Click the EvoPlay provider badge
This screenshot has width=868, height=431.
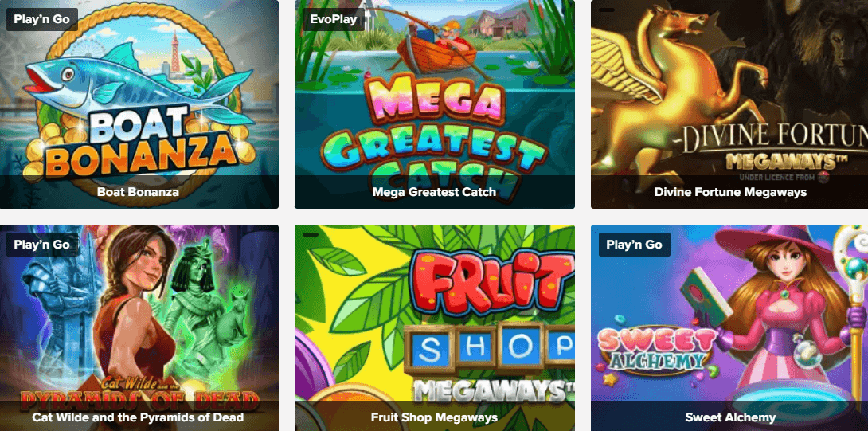[x=334, y=19]
